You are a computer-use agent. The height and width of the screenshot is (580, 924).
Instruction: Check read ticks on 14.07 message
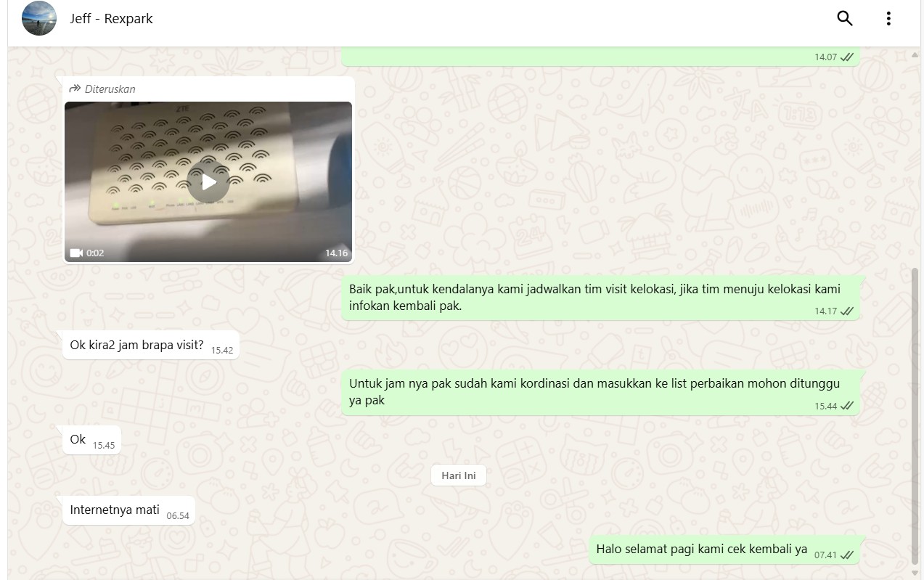click(x=846, y=57)
